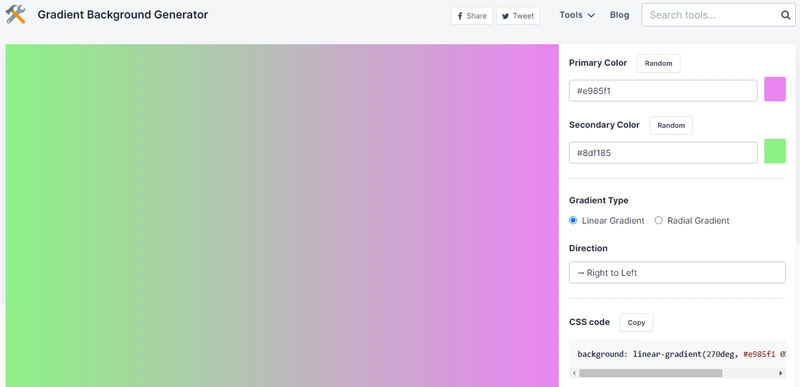Click the scrollbar right arrow in CSS code box
This screenshot has height=387, width=800.
[x=781, y=373]
